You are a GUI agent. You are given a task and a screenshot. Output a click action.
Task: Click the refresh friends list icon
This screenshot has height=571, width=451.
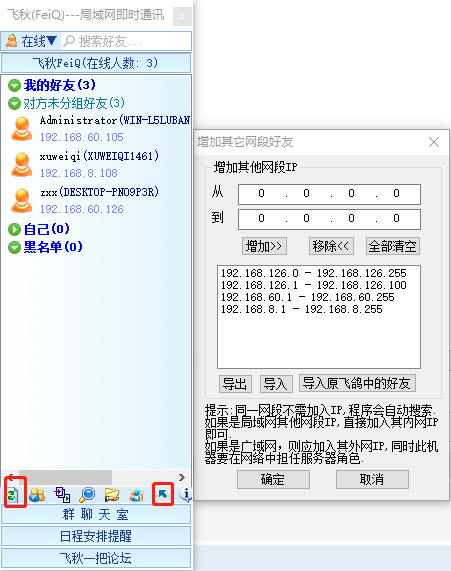click(13, 495)
